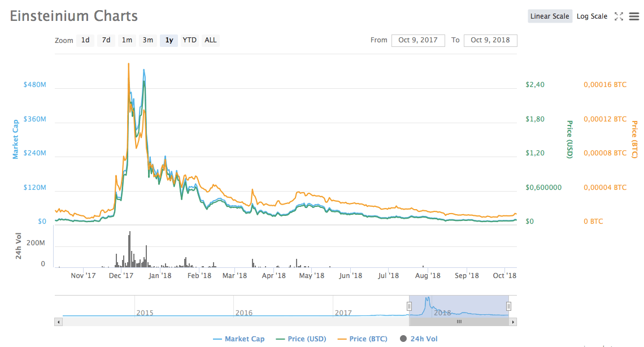Set zoom range to 1d
Viewport: 644px width, 347px height.
85,40
